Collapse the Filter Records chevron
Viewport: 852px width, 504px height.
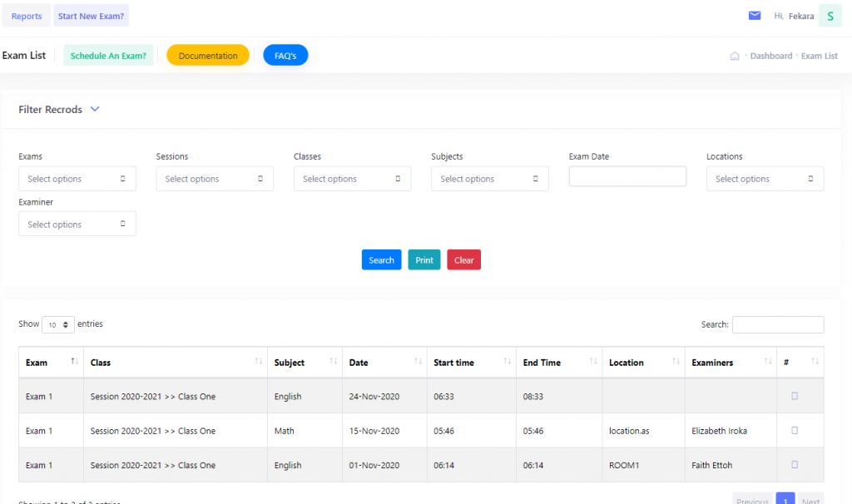click(95, 109)
